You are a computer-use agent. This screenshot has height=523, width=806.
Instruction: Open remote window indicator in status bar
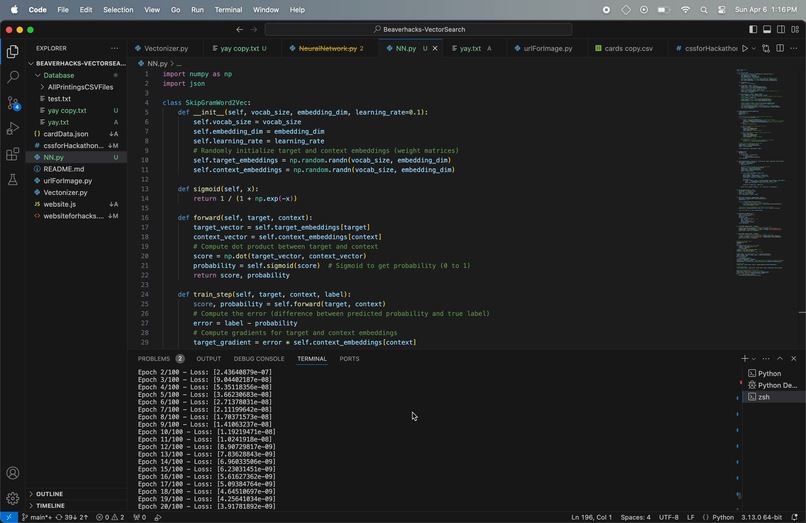click(x=9, y=517)
